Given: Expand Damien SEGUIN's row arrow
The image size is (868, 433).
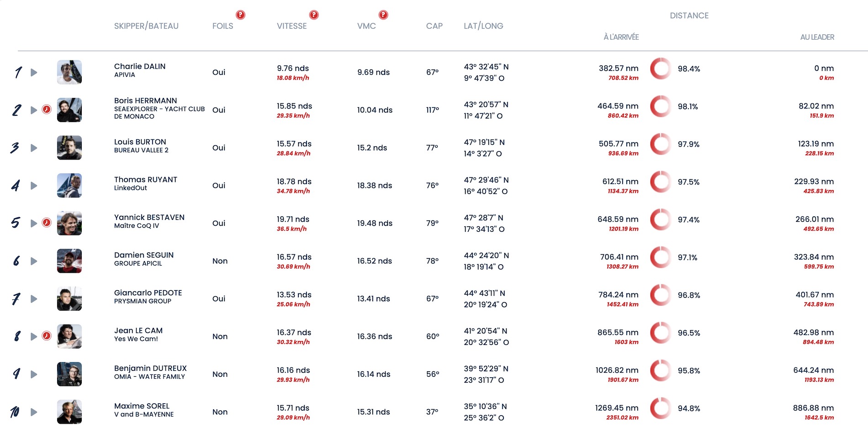Looking at the screenshot, I should [34, 261].
